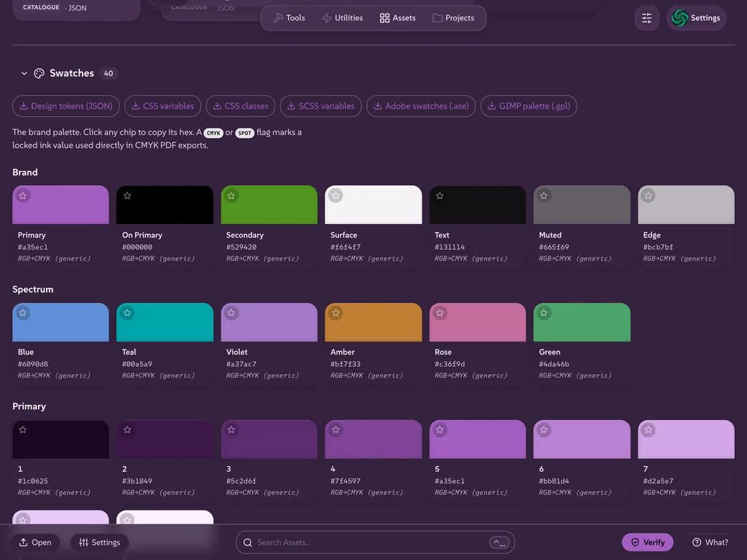
Task: Star the Violet spectrum swatch
Action: coord(231,313)
